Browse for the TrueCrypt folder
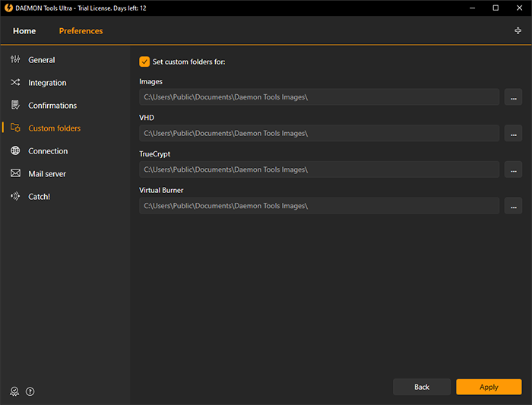The height and width of the screenshot is (405, 532). 513,169
